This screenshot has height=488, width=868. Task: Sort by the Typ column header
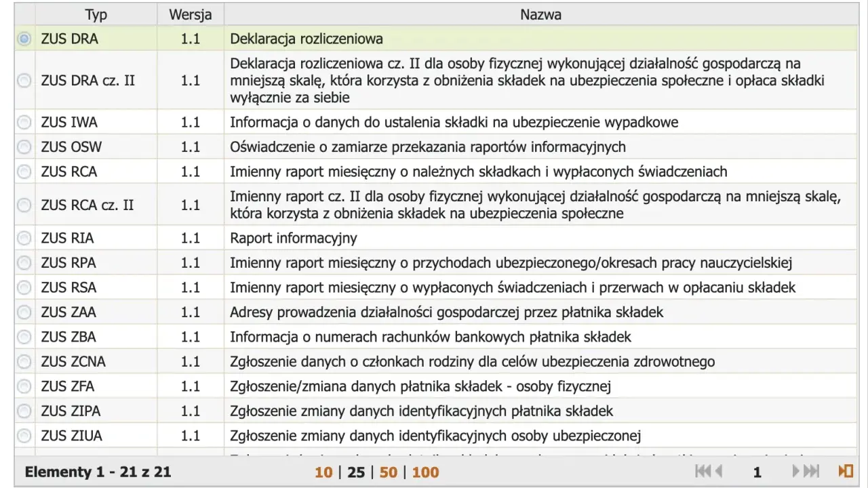[96, 14]
